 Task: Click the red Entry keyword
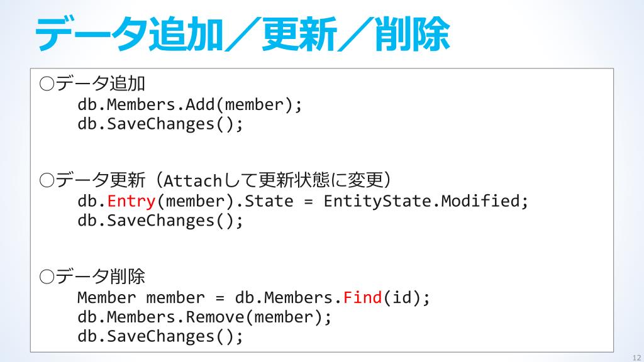[x=131, y=201]
